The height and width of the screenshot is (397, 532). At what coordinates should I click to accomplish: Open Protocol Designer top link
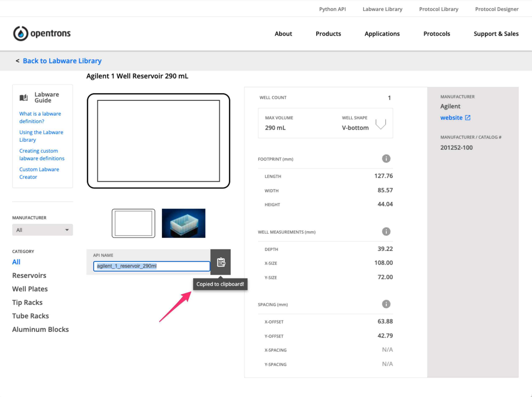click(497, 9)
